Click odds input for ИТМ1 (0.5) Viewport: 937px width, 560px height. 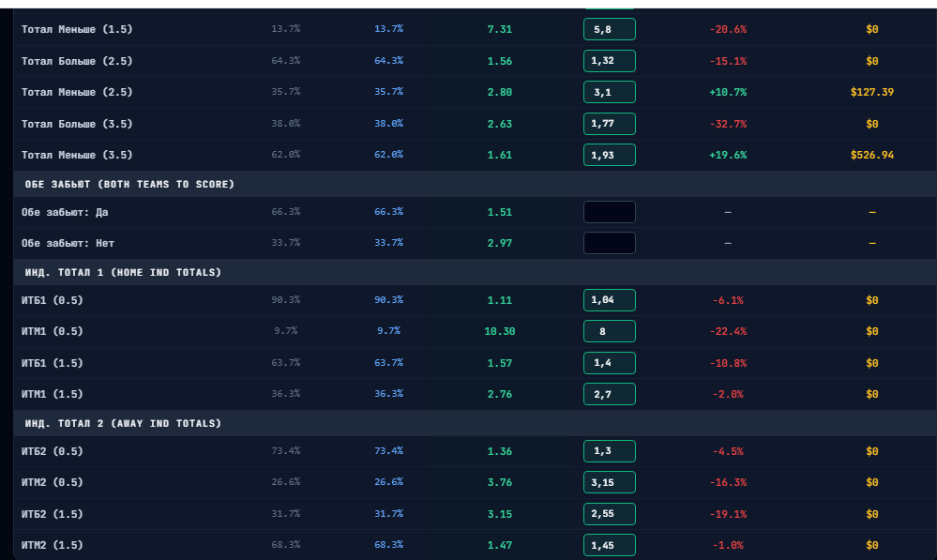(x=609, y=331)
